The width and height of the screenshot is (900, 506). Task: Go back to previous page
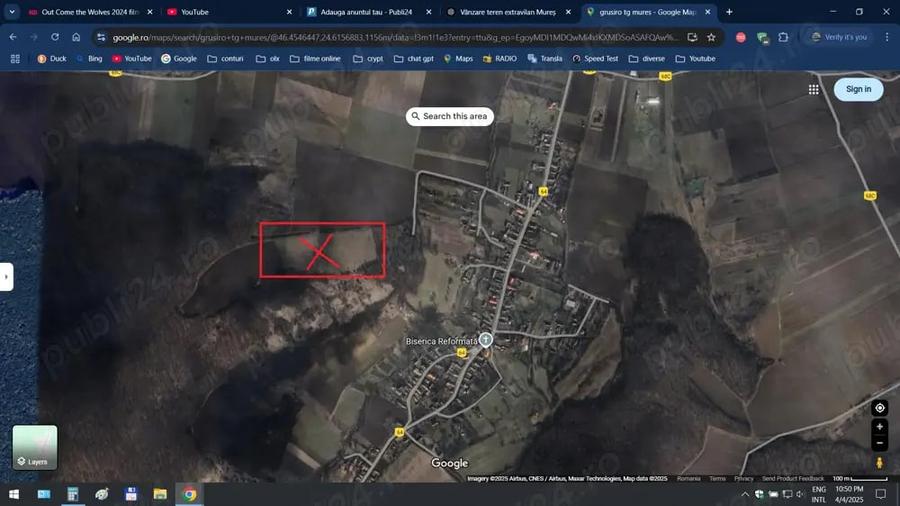[x=13, y=37]
